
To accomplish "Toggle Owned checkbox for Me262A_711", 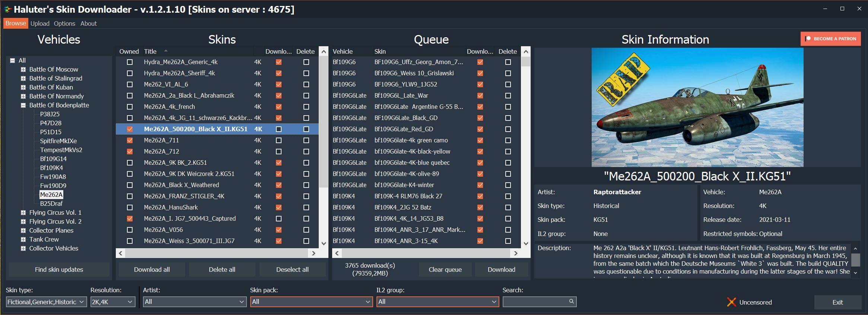I will tap(130, 140).
